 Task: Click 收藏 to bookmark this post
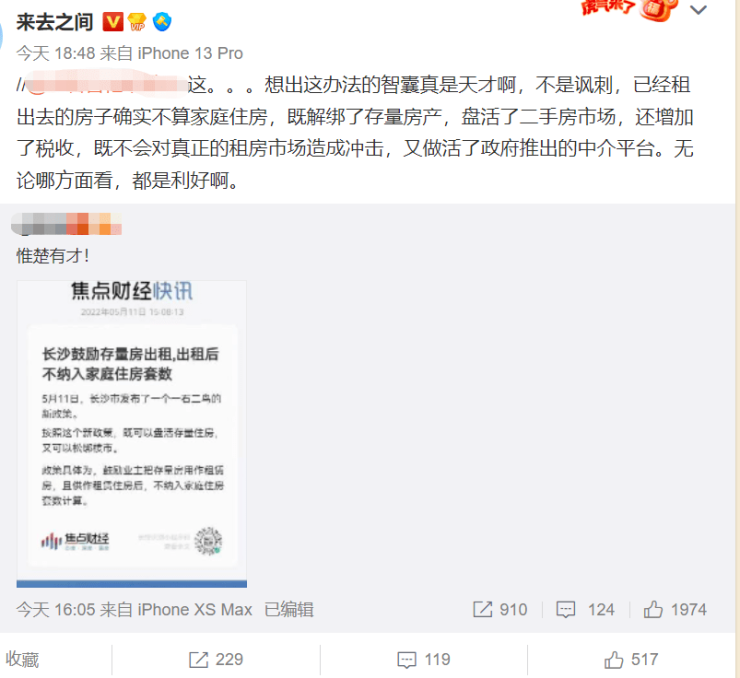pos(22,660)
